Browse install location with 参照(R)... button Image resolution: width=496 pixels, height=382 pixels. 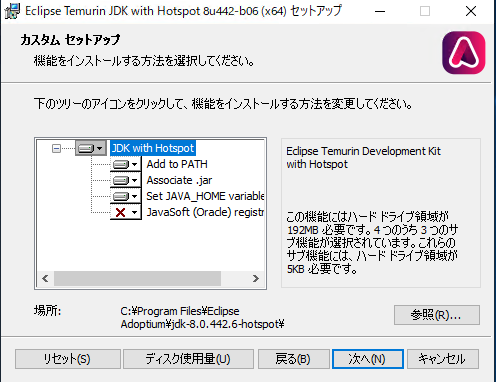coord(437,315)
